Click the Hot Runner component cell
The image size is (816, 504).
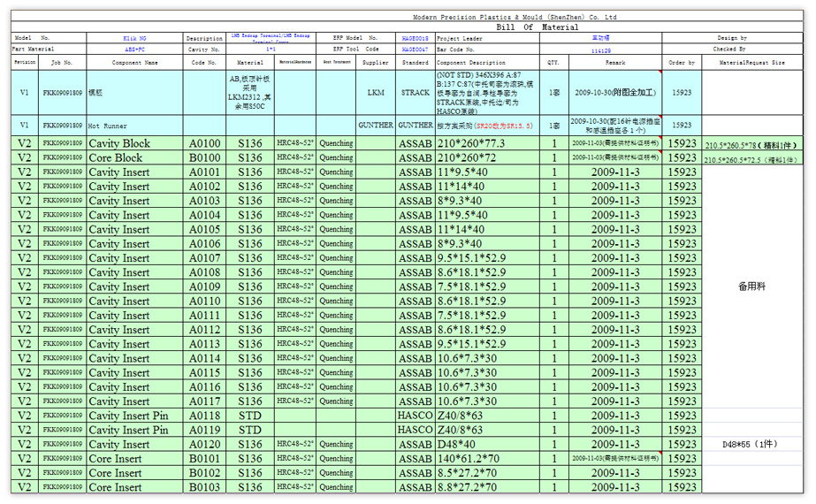(135, 126)
